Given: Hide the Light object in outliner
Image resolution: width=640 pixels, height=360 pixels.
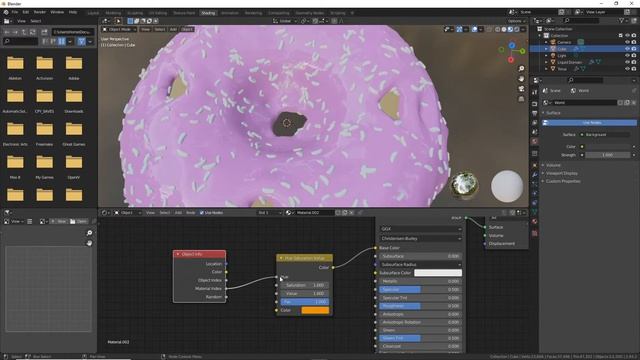Looking at the screenshot, I should point(627,55).
